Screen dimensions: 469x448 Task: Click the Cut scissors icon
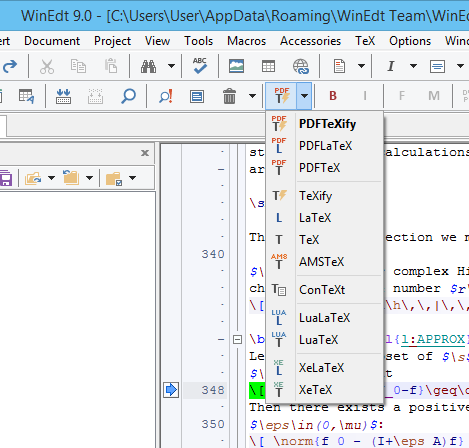point(47,66)
